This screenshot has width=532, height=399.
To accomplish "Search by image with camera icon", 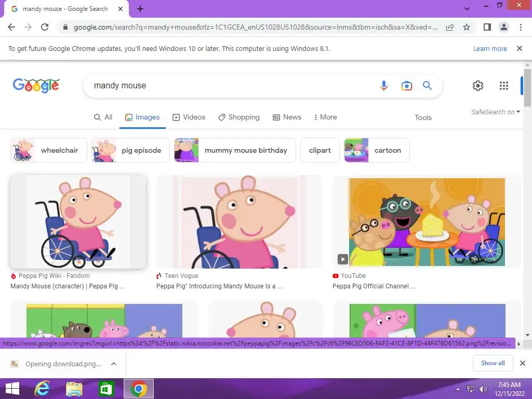I will pyautogui.click(x=406, y=86).
